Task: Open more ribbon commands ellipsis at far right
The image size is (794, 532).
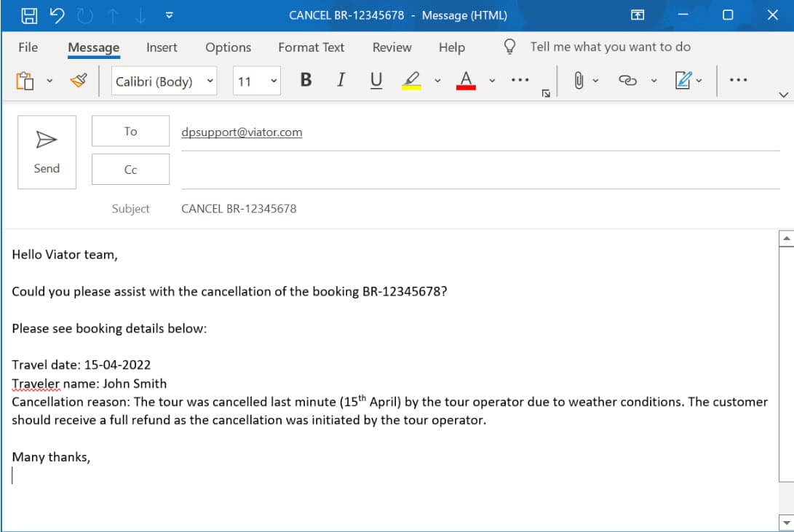Action: [x=738, y=80]
